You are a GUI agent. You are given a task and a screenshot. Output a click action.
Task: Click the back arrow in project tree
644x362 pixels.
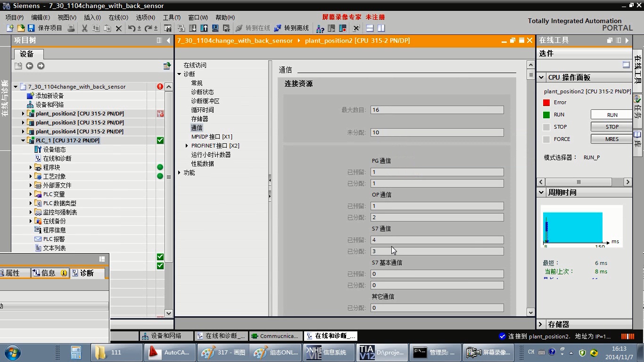(30, 66)
